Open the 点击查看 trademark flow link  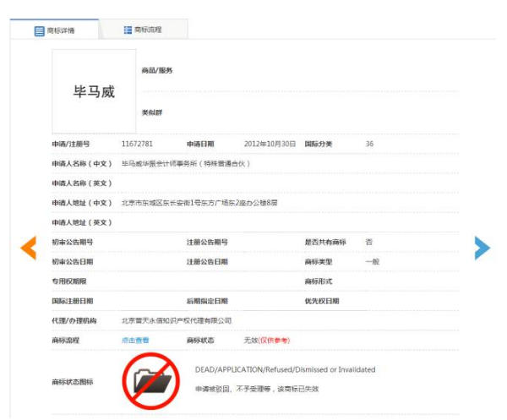pos(135,340)
